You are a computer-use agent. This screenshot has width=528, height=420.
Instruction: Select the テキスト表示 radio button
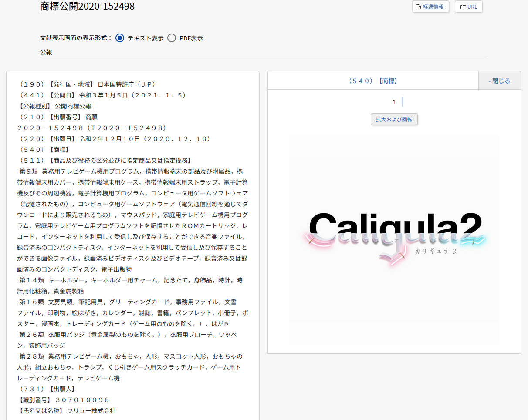(x=120, y=38)
